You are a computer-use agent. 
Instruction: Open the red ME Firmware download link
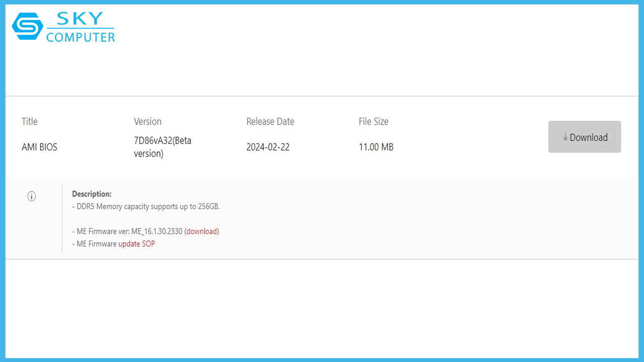202,231
